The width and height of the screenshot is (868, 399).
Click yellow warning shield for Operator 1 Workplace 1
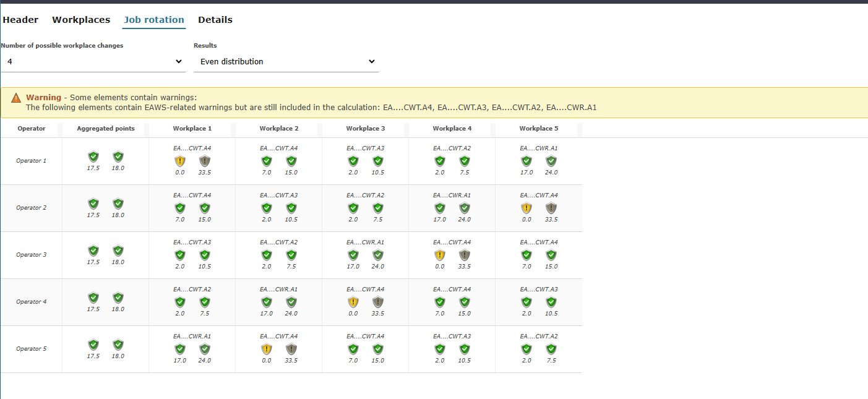tap(180, 161)
